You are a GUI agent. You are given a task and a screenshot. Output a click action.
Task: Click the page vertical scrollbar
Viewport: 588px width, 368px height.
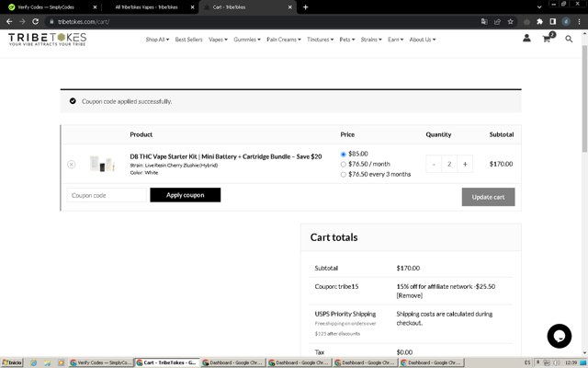584,98
